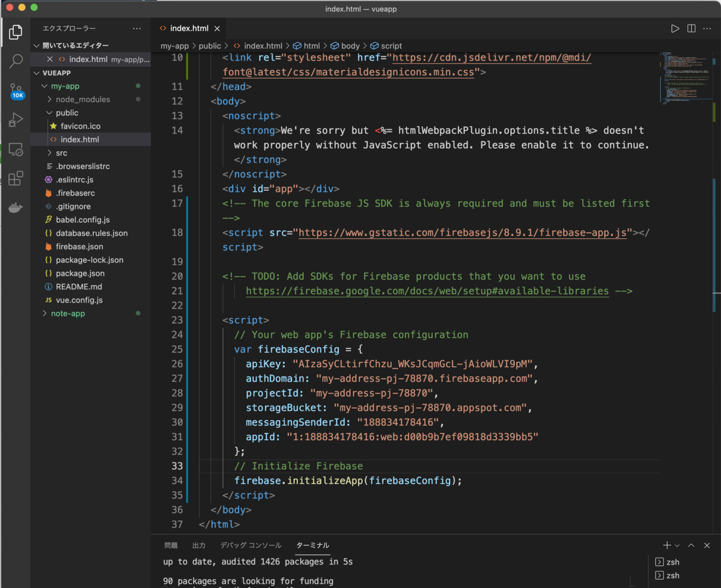Open package.json in the explorer
The height and width of the screenshot is (588, 721).
click(80, 273)
